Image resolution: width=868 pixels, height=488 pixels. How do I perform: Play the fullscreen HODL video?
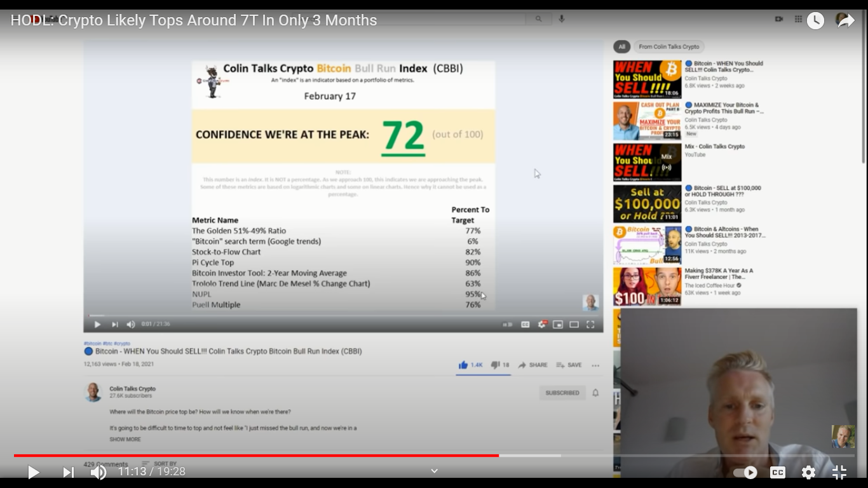click(34, 472)
